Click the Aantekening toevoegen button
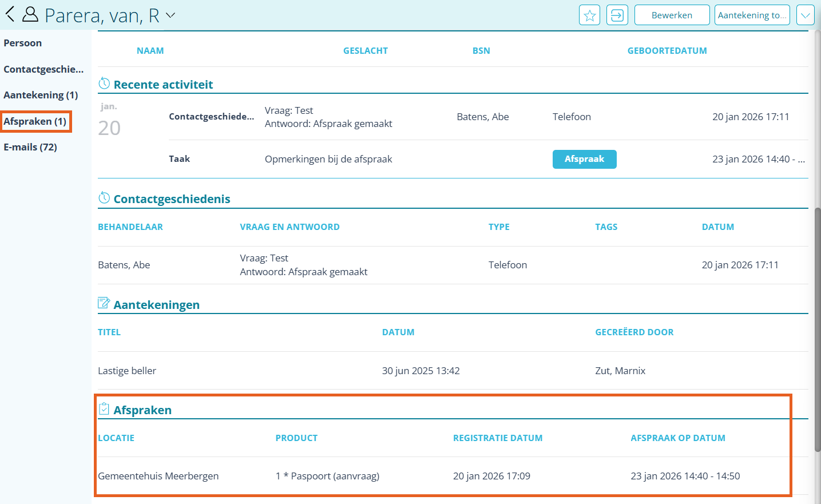The image size is (821, 504). pyautogui.click(x=752, y=15)
